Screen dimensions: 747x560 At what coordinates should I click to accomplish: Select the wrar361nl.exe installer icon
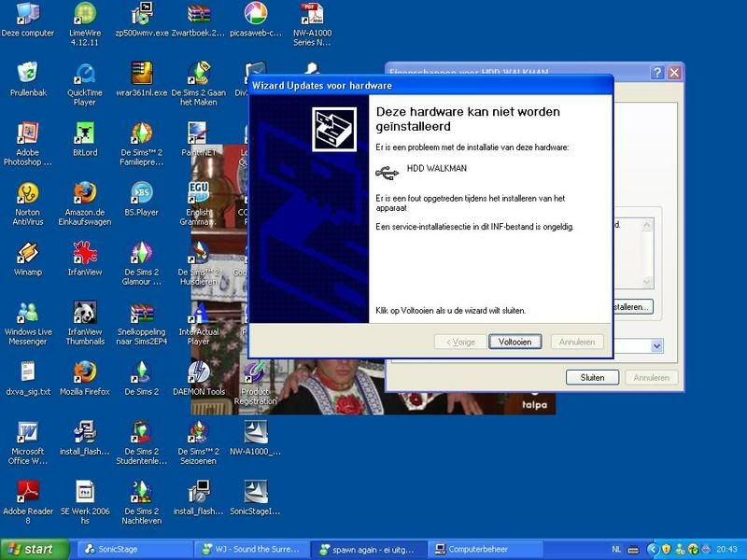(x=142, y=79)
